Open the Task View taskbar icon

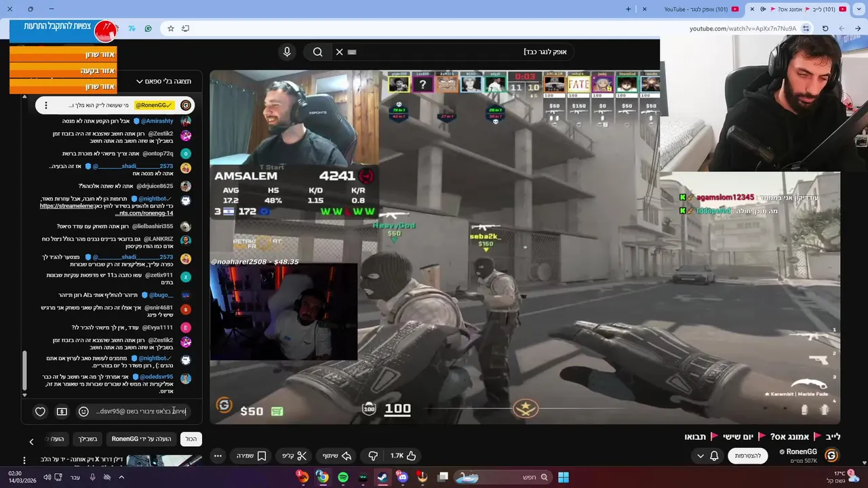[x=443, y=477]
